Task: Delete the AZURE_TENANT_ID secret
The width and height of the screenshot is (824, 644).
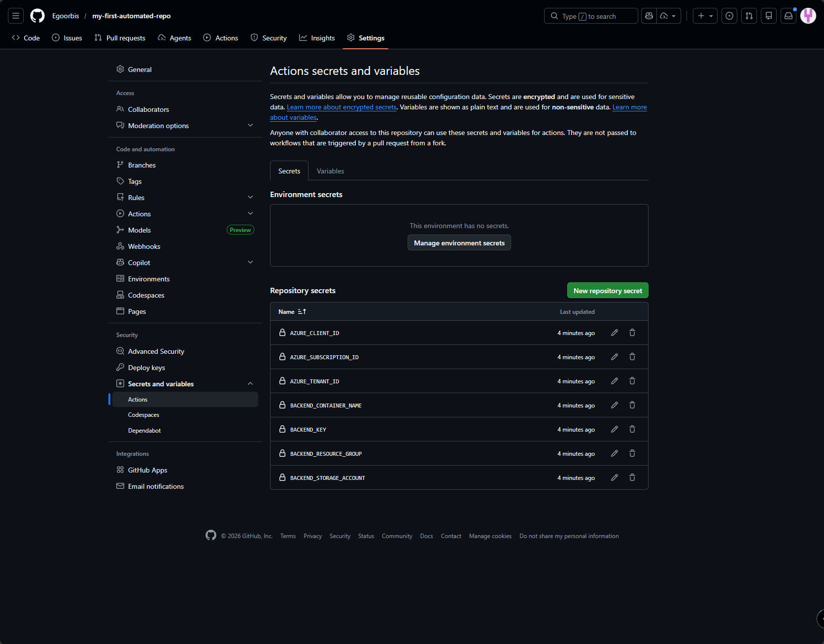Action: [x=632, y=380]
